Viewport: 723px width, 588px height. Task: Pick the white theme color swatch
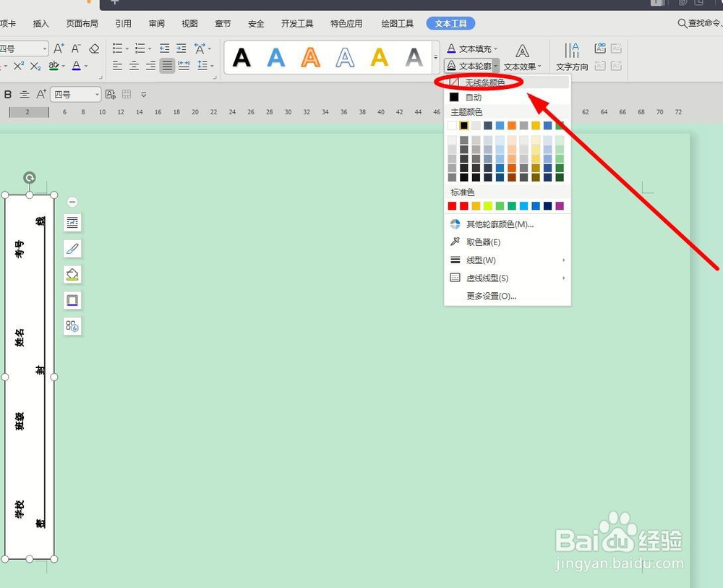click(452, 125)
